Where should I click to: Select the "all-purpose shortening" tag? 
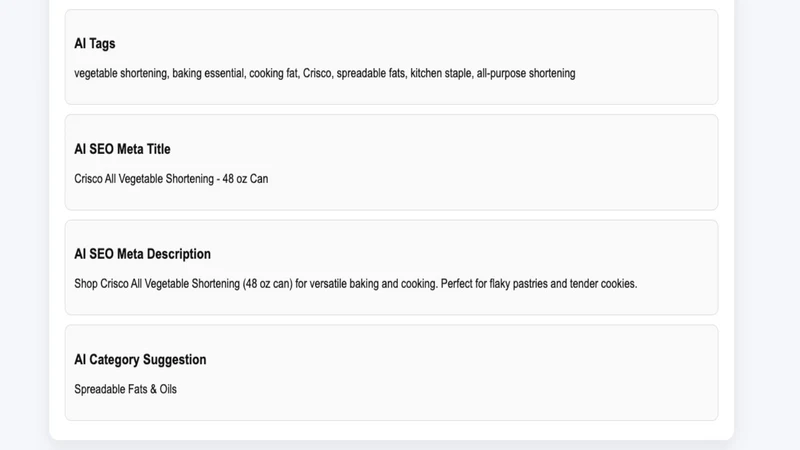pos(526,73)
